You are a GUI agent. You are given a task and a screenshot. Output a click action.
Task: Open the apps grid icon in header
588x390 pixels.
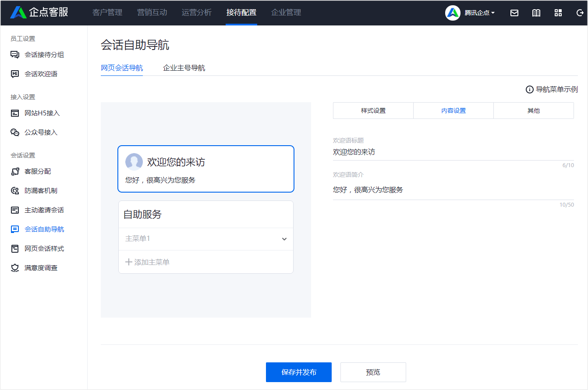point(558,13)
